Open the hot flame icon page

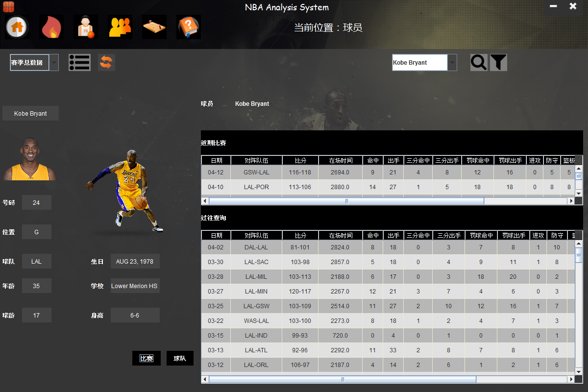tap(51, 27)
